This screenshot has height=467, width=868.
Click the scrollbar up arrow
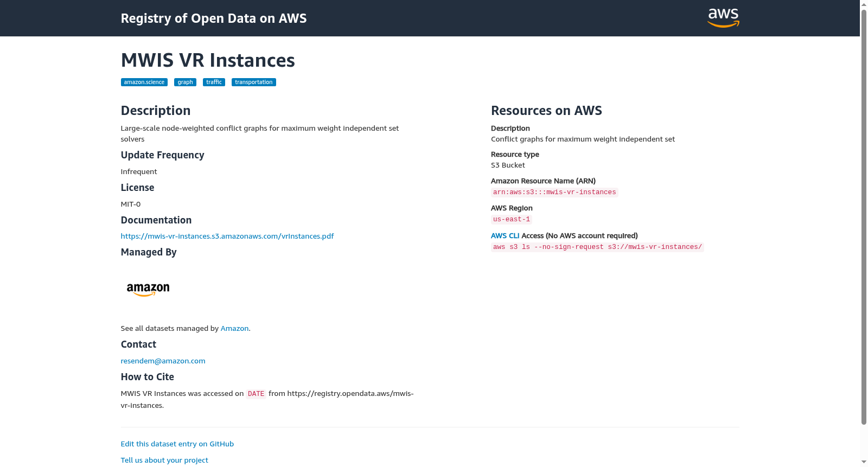point(864,4)
